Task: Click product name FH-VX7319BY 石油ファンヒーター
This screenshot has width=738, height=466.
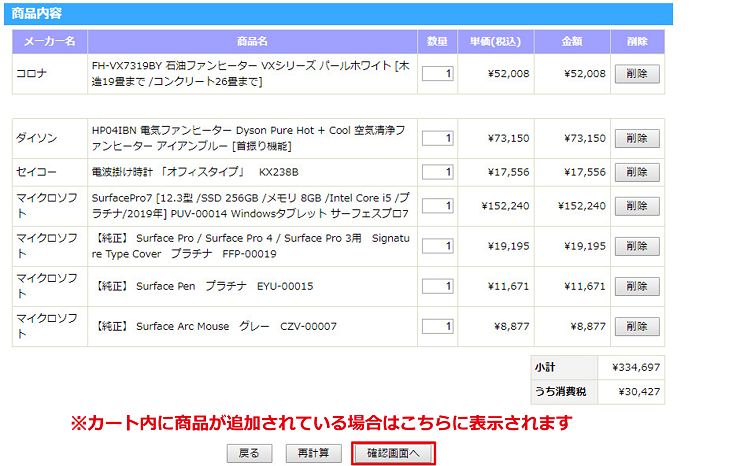Action: [250, 73]
